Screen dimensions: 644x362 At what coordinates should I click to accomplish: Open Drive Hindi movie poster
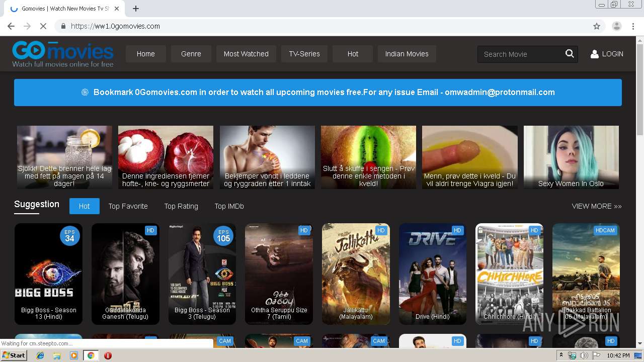point(433,274)
